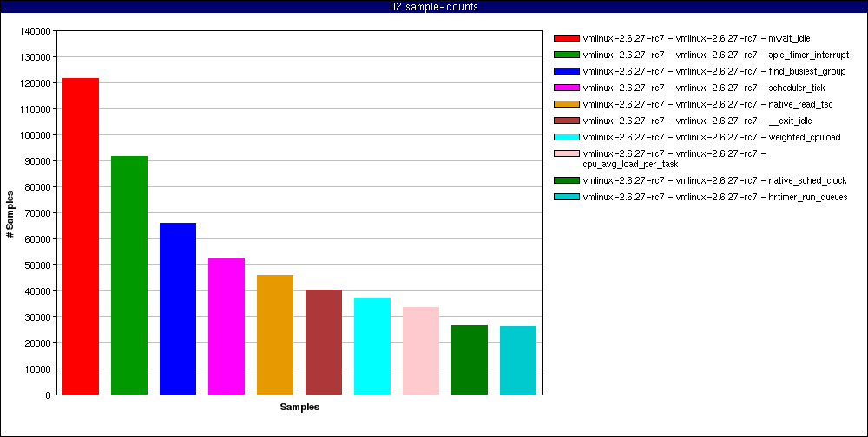868x437 pixels.
Task: Select the orange bar in the chart
Action: 275,335
